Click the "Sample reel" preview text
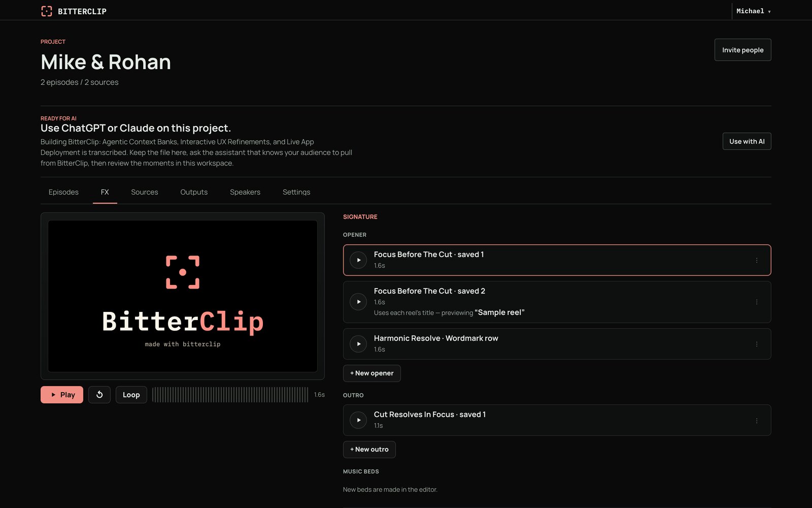 pos(499,312)
